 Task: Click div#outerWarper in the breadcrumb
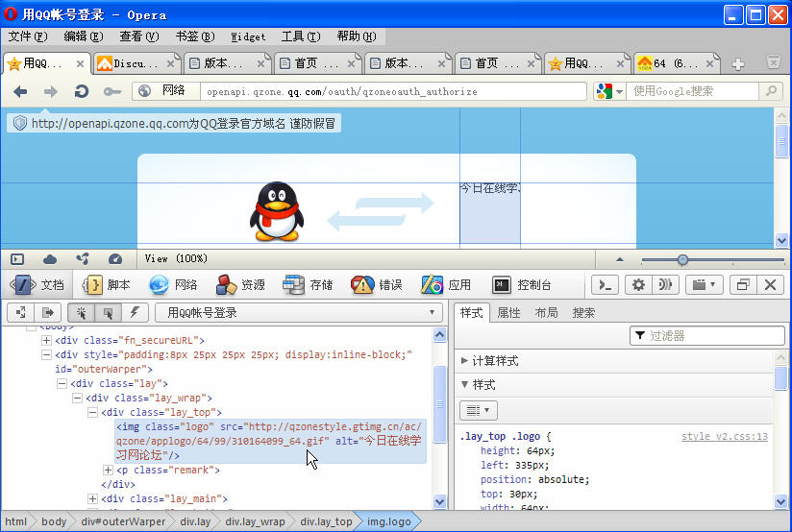[x=123, y=521]
